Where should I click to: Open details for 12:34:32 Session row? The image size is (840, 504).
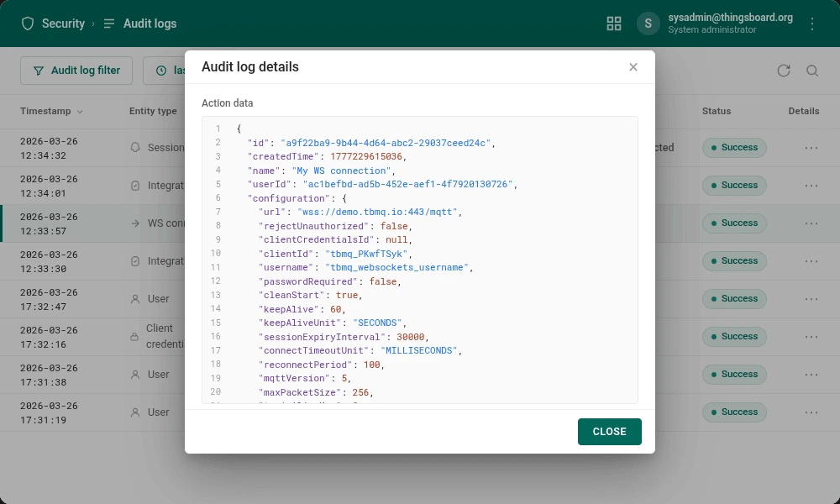[811, 148]
